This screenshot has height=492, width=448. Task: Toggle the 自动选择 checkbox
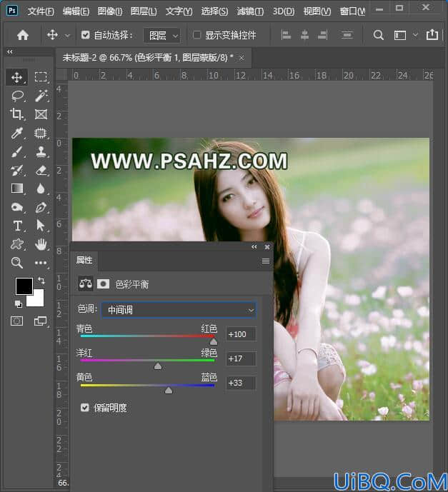coord(86,35)
